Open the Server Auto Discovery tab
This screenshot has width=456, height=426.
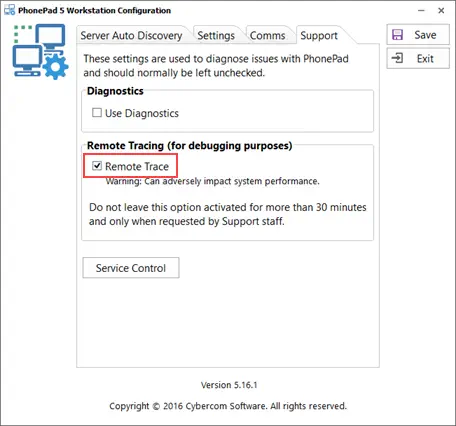tap(131, 35)
